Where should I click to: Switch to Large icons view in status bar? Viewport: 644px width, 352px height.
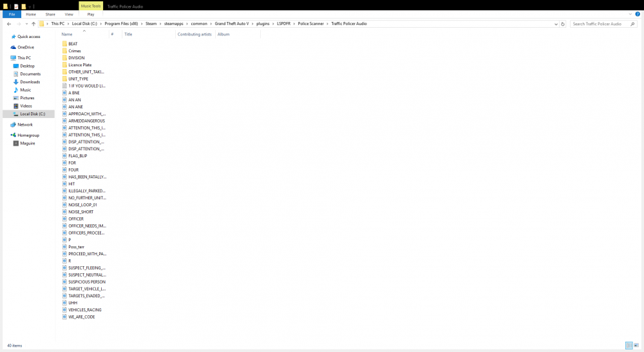[636, 346]
